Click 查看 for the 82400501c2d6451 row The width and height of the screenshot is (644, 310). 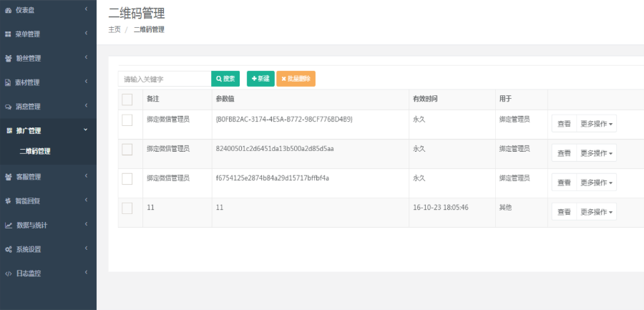point(564,153)
